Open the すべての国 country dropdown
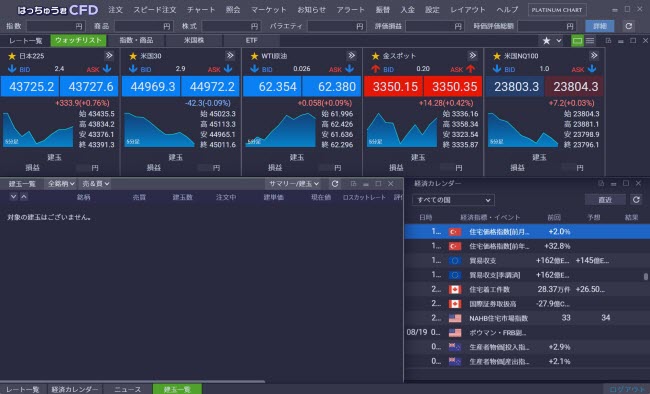 (x=453, y=200)
